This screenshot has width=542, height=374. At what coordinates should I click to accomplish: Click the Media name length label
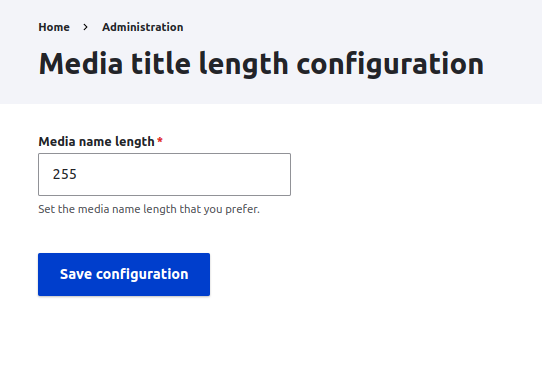pyautogui.click(x=96, y=142)
